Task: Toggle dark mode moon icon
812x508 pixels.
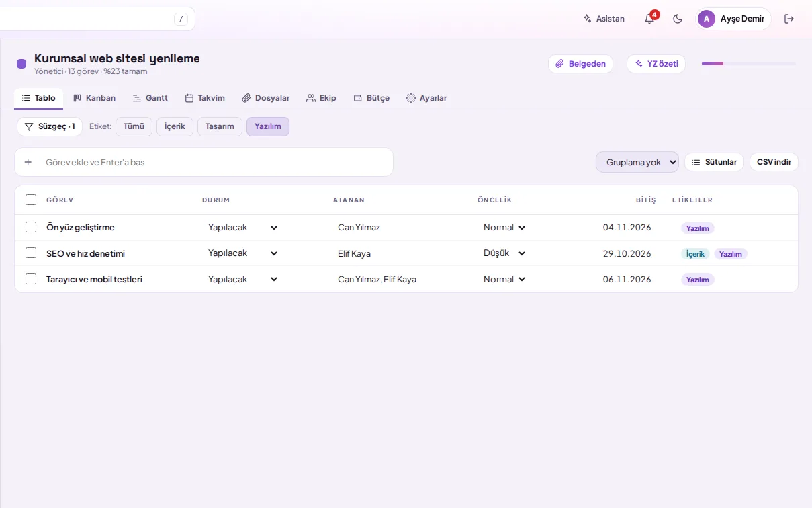Action: pos(678,19)
